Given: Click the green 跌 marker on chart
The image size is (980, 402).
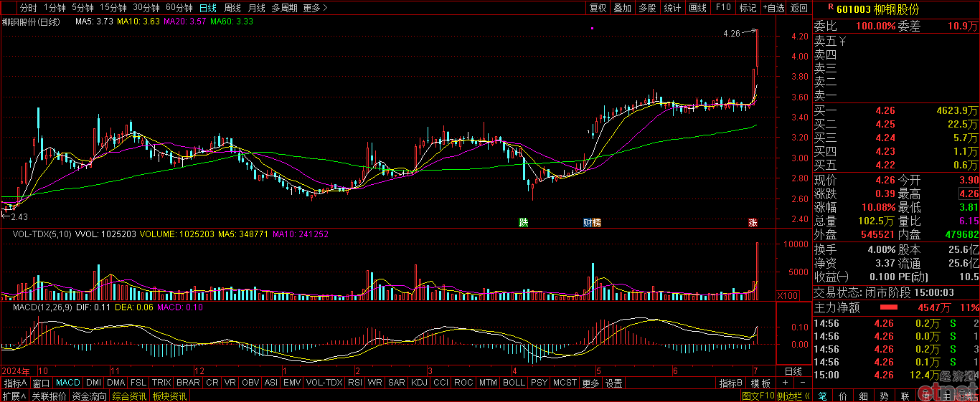Looking at the screenshot, I should 524,223.
